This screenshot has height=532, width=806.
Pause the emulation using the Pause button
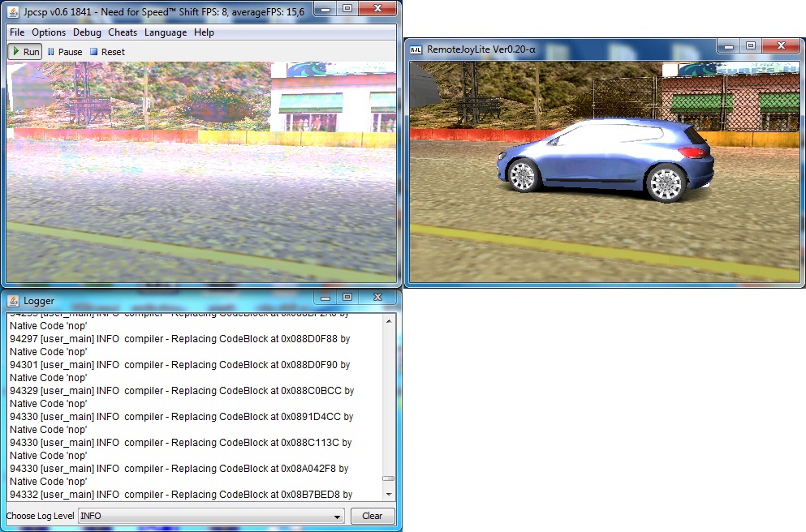tap(65, 52)
